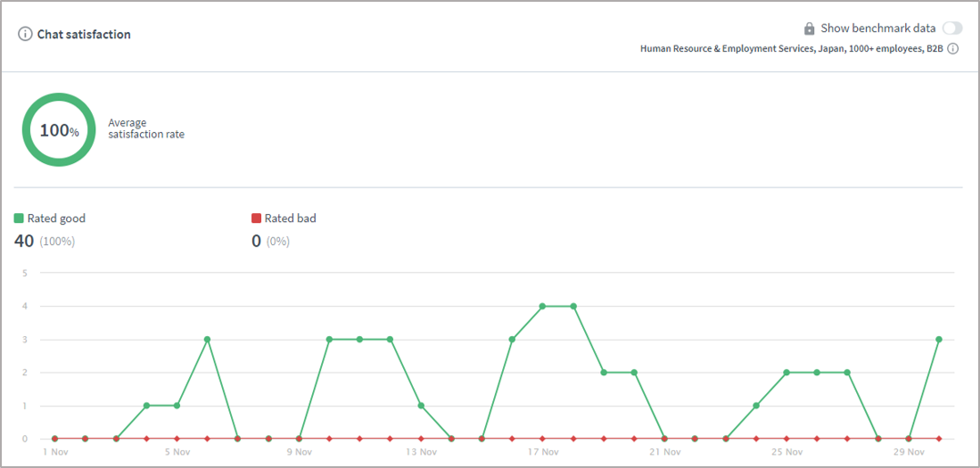980x468 pixels.
Task: Click the Rated good count of 40
Action: [x=24, y=241]
